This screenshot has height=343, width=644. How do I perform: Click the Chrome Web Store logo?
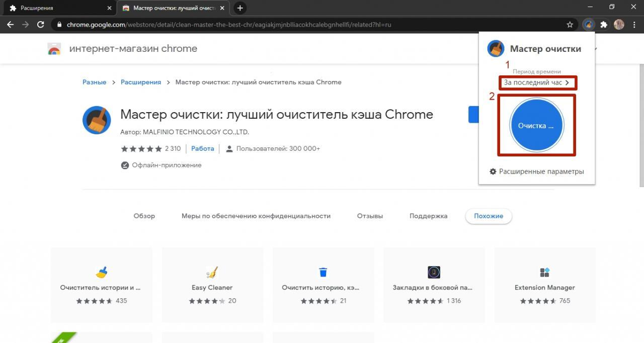[x=54, y=49]
